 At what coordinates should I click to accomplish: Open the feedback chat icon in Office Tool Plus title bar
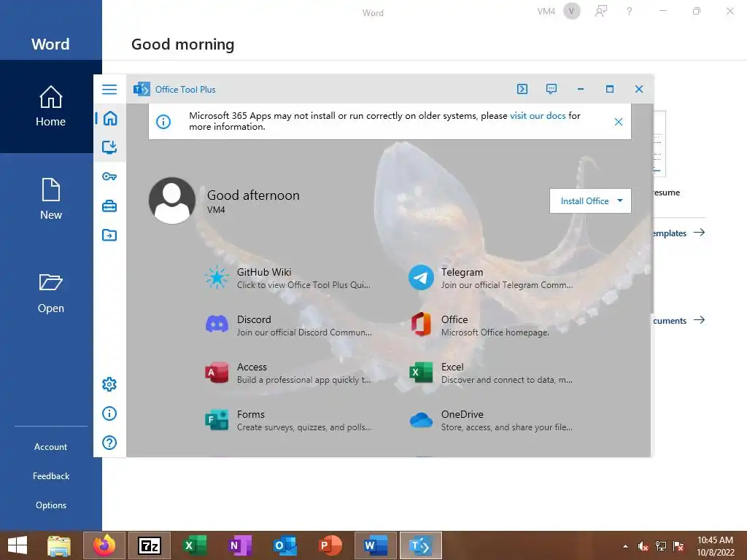point(551,89)
